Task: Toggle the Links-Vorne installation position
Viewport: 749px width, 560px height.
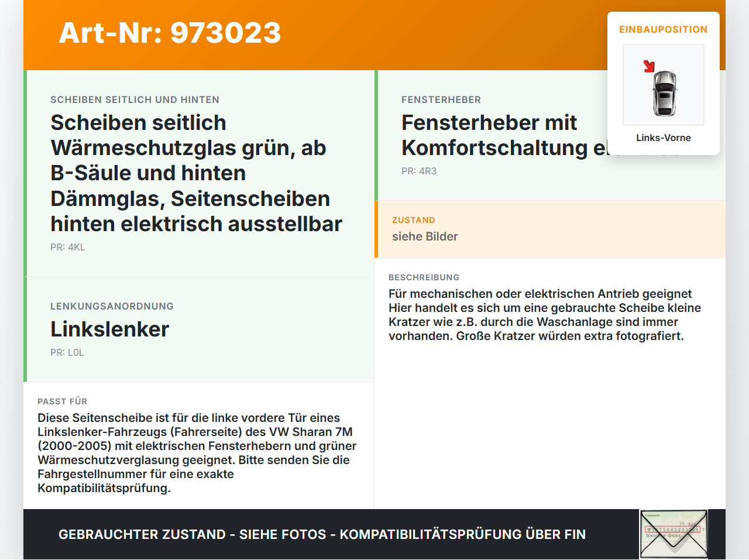Action: 664,138
